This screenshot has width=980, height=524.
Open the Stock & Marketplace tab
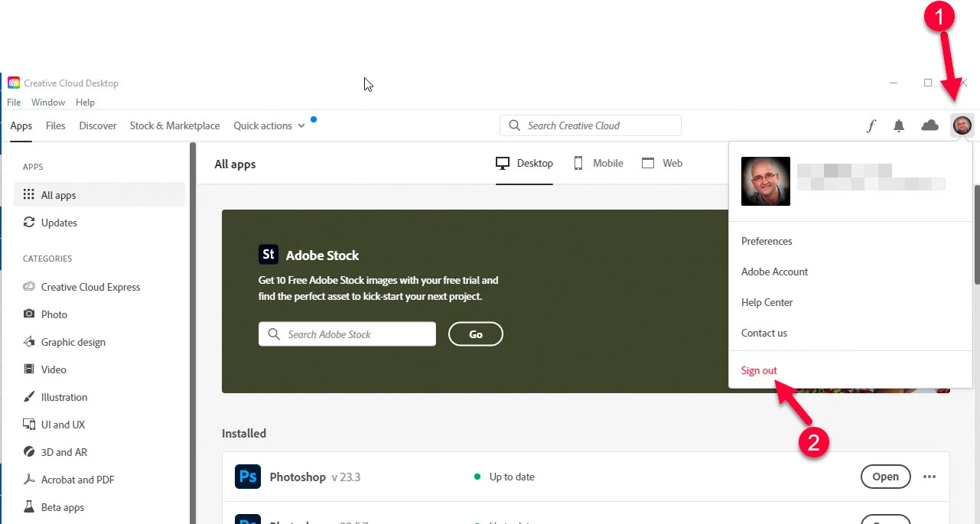coord(174,125)
